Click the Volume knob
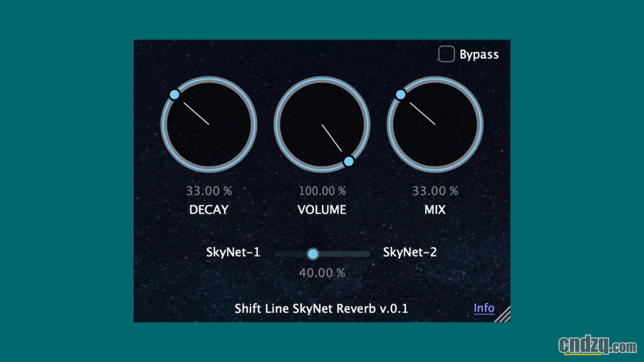 (x=322, y=124)
